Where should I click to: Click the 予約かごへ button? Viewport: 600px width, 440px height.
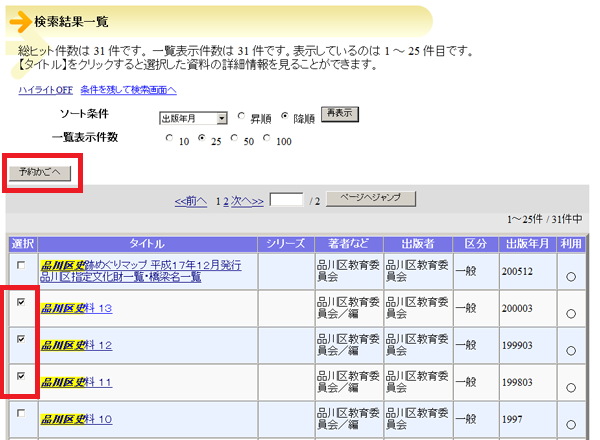40,173
